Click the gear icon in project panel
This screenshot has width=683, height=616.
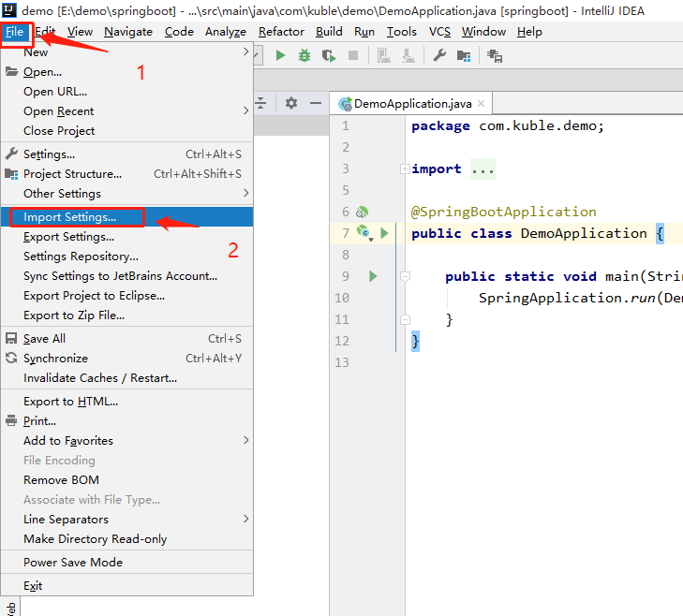click(291, 103)
